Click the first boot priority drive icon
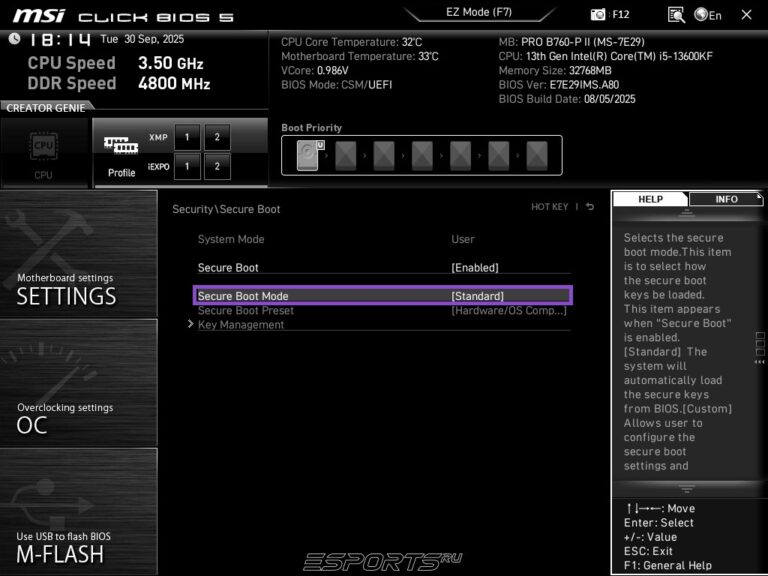 (309, 155)
